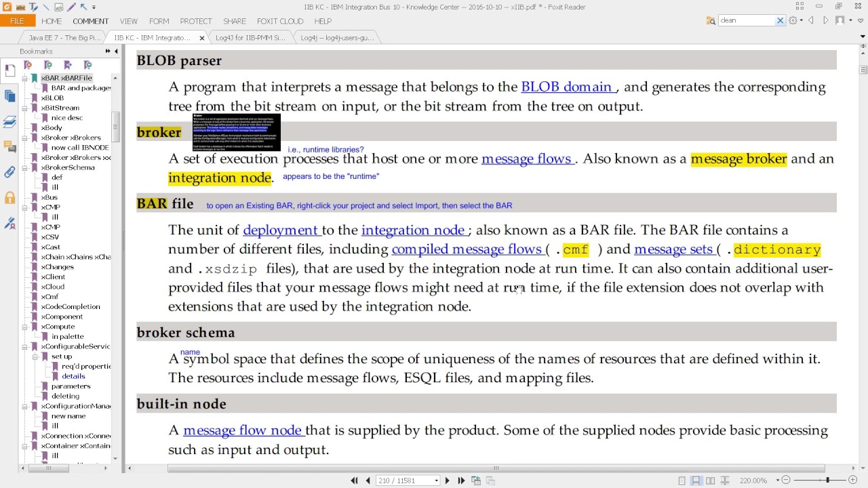868x488 pixels.
Task: Switch to the HOME ribbon tab
Action: [x=52, y=21]
